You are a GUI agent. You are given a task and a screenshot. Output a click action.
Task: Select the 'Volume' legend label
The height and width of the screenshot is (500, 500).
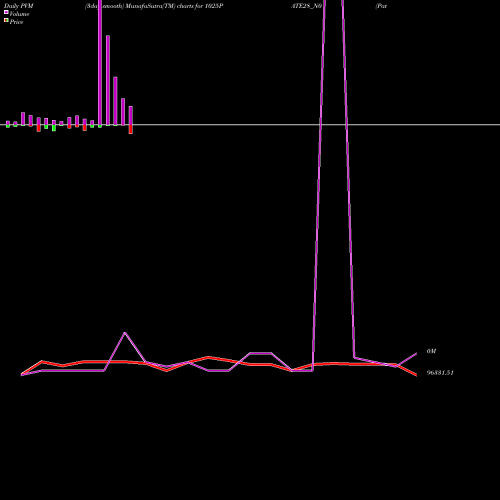point(19,14)
